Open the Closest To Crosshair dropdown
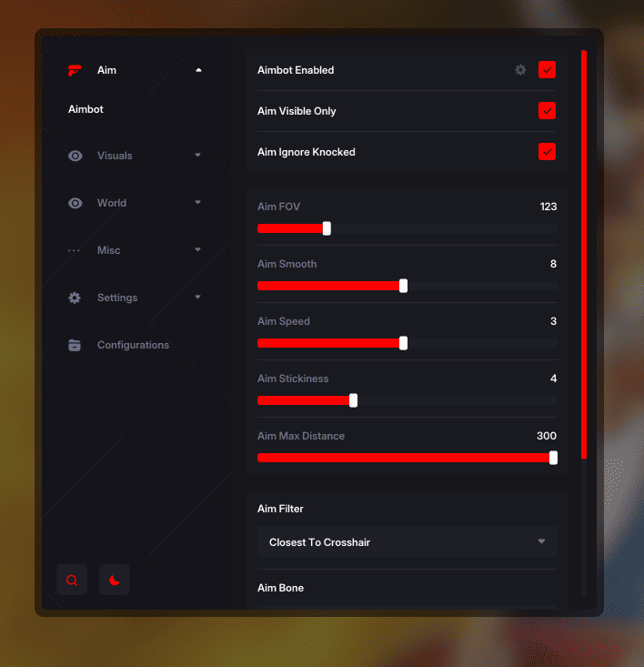The width and height of the screenshot is (644, 667). click(408, 542)
